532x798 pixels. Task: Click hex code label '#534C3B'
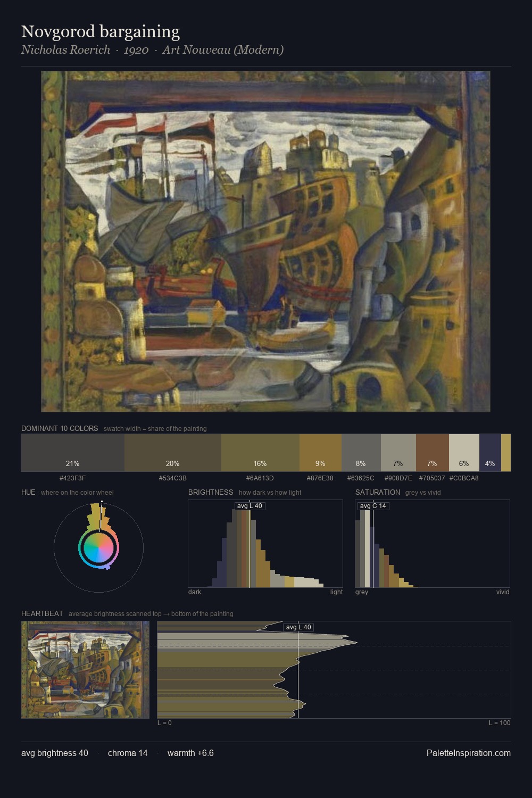[173, 478]
